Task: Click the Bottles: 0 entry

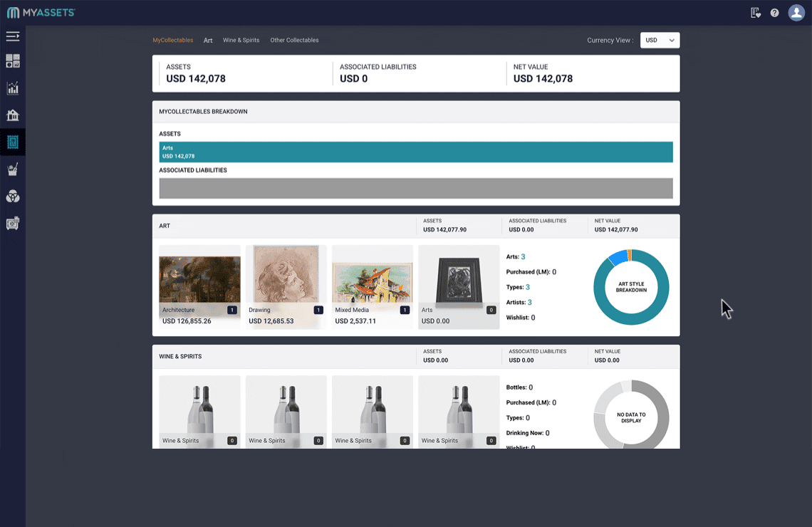Action: pos(519,387)
